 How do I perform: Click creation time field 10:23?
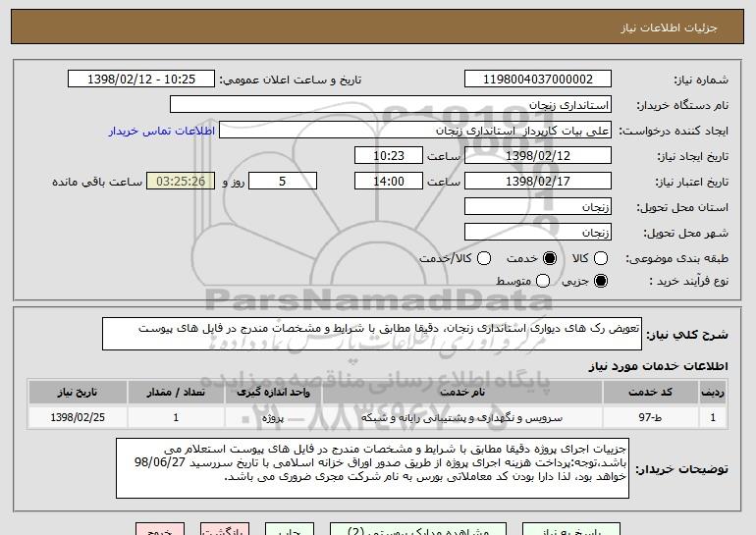[389, 156]
